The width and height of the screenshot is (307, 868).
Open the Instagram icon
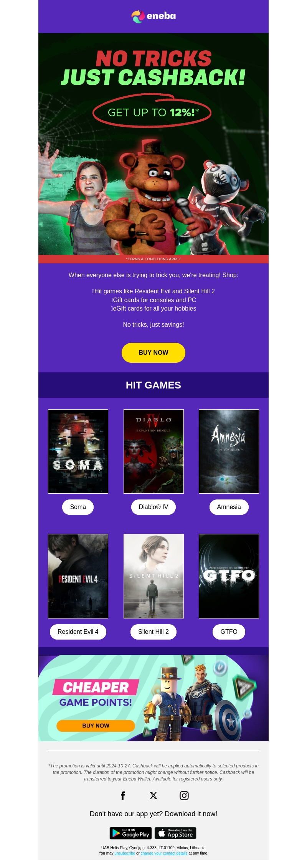click(x=184, y=796)
